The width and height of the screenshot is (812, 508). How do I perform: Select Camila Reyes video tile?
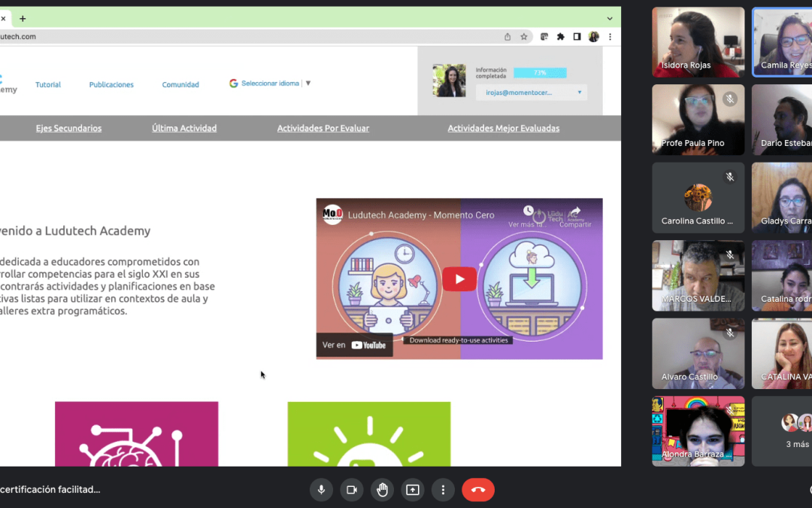(782, 42)
